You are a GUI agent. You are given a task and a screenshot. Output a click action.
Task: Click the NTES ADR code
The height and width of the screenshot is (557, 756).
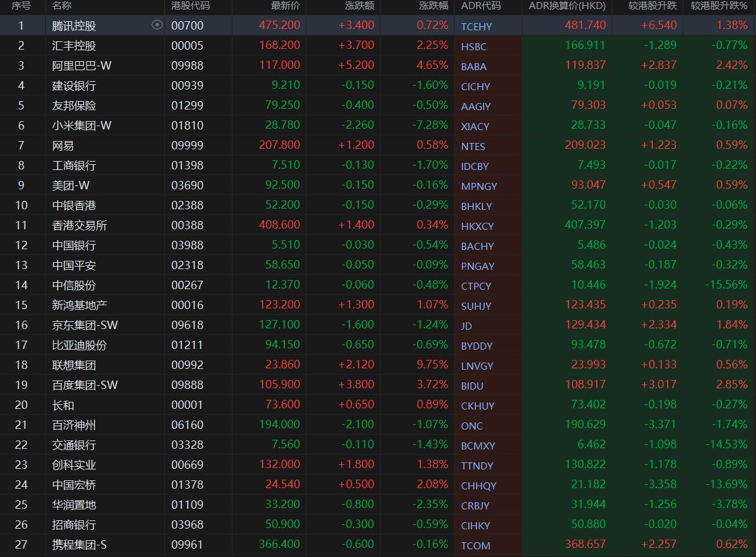tap(473, 147)
